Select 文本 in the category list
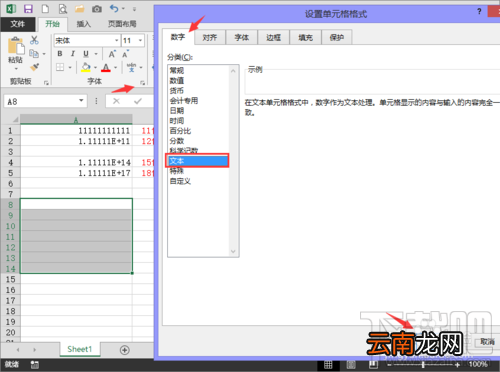 click(198, 161)
